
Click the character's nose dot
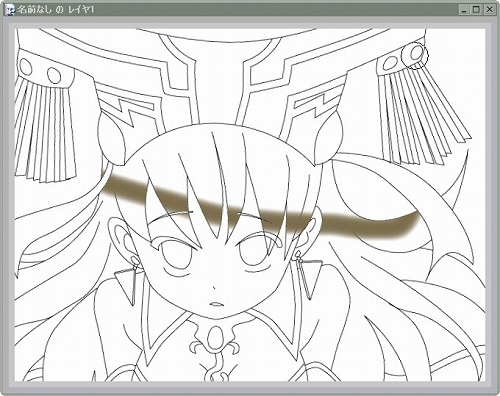pos(214,287)
